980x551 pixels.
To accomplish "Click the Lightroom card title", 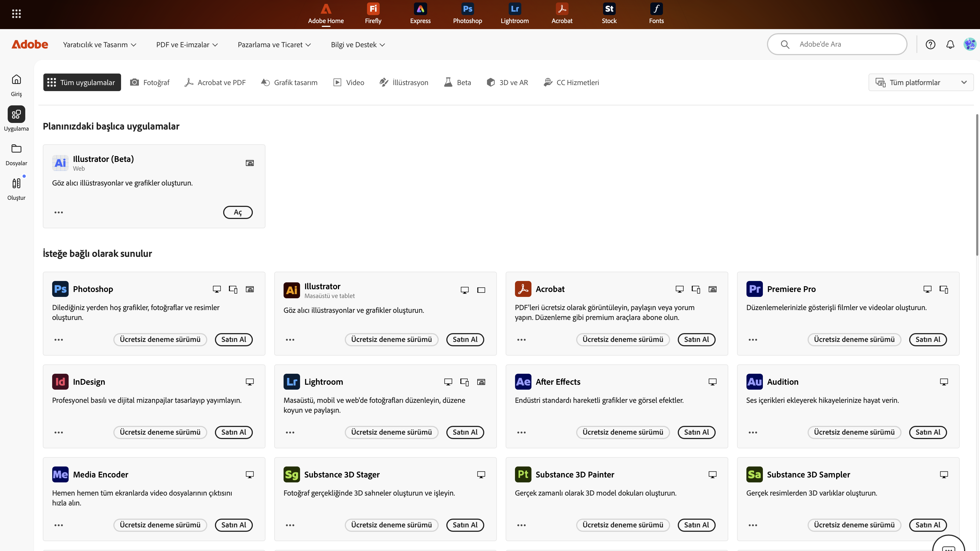I will click(323, 382).
